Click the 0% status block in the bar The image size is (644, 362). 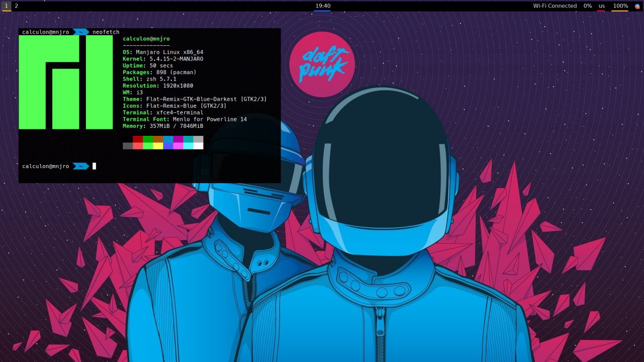[x=588, y=6]
